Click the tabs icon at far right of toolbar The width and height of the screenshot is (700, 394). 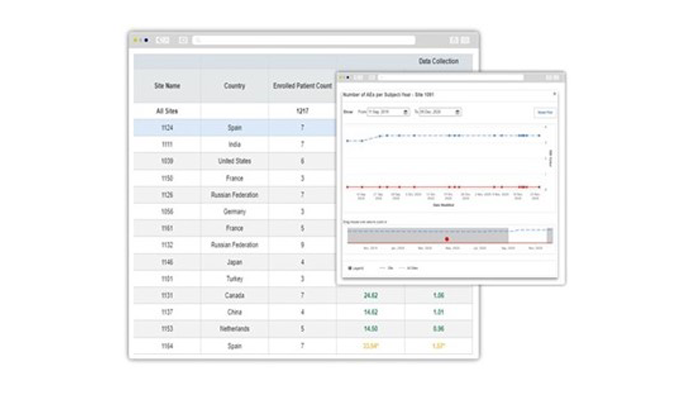point(465,40)
